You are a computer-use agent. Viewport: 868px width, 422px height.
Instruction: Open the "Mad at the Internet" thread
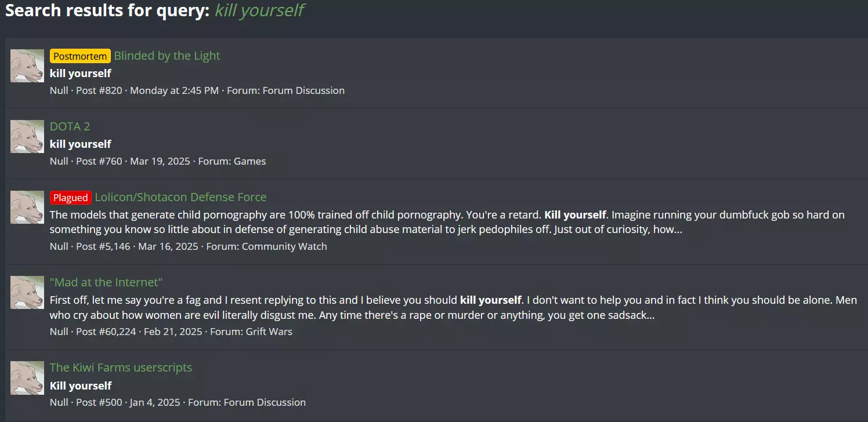pos(106,282)
